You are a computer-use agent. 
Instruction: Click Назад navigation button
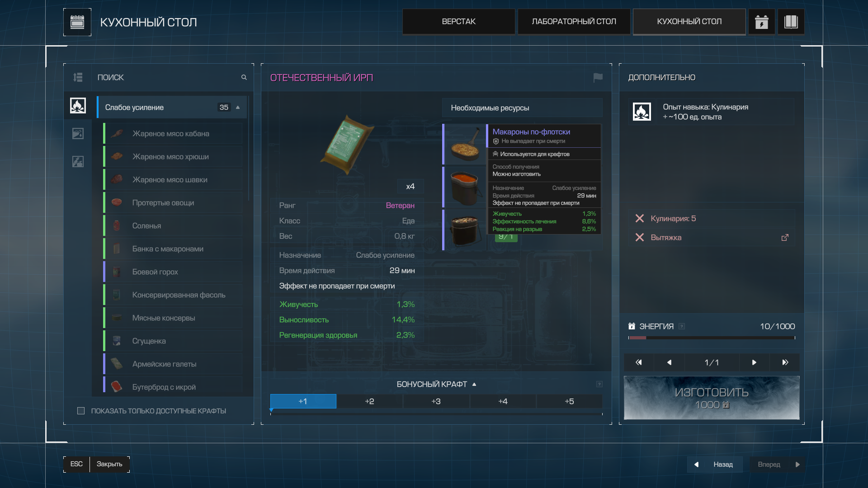point(715,465)
